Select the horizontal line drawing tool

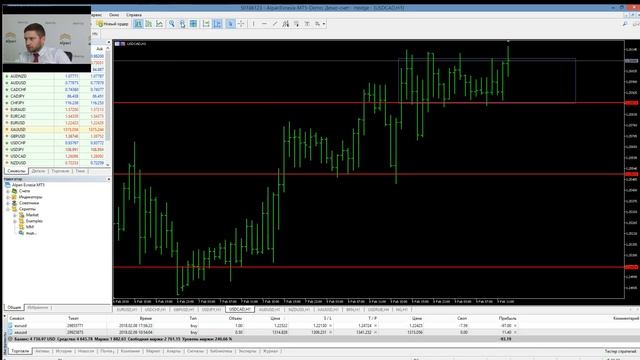click(x=264, y=24)
